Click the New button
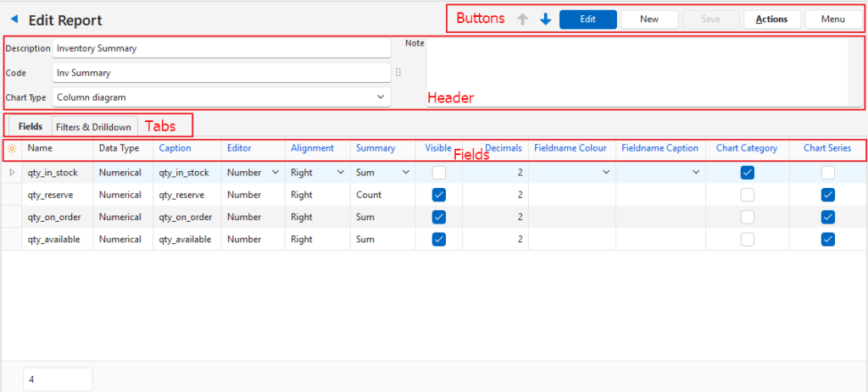868x392 pixels. tap(649, 19)
